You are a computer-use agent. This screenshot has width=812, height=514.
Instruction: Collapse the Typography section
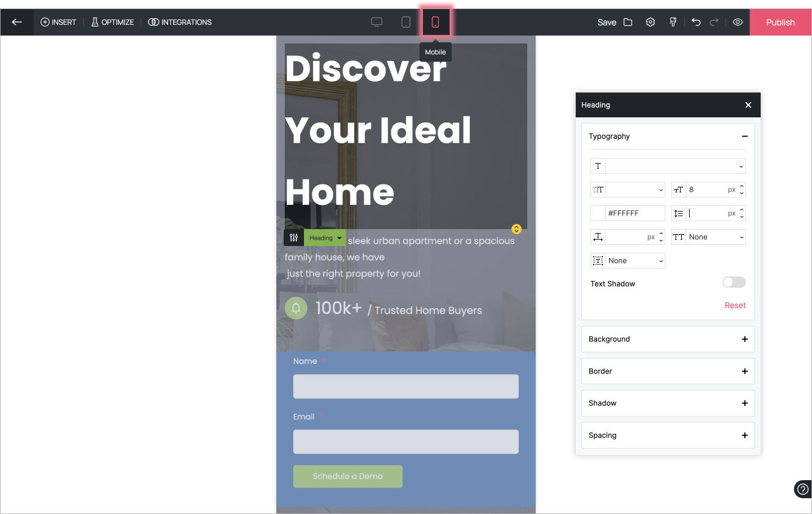point(744,136)
